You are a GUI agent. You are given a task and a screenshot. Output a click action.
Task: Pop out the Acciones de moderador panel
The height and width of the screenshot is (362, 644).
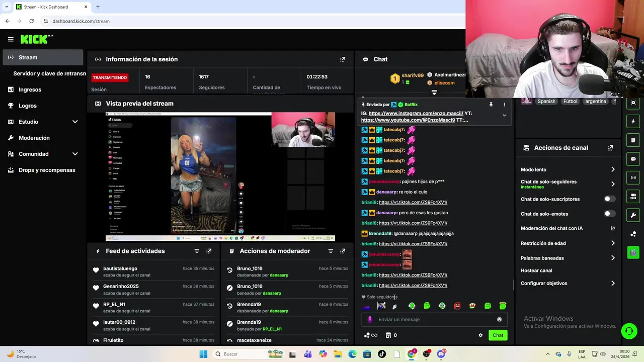tap(343, 251)
